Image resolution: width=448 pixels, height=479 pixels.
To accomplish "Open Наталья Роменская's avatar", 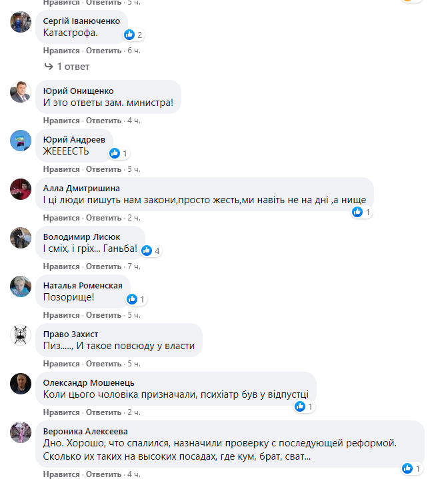I will click(21, 286).
